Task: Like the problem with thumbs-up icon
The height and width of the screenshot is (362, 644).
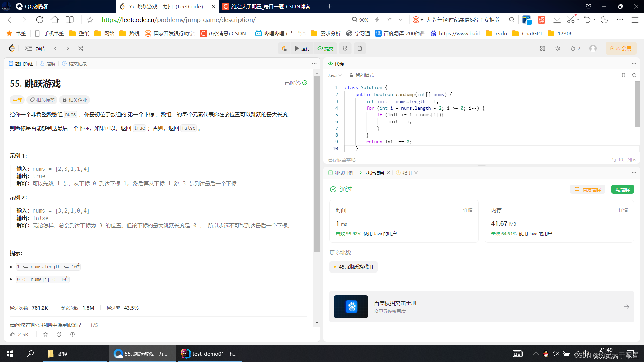Action: [x=12, y=334]
